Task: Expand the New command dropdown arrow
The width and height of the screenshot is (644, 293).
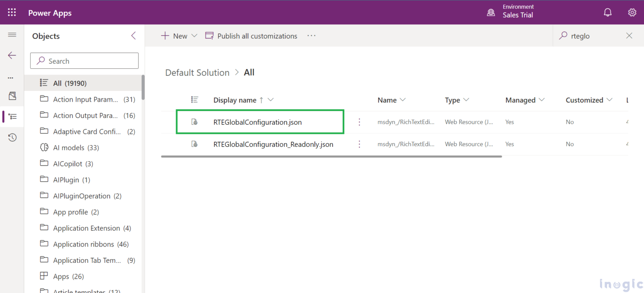Action: tap(194, 36)
